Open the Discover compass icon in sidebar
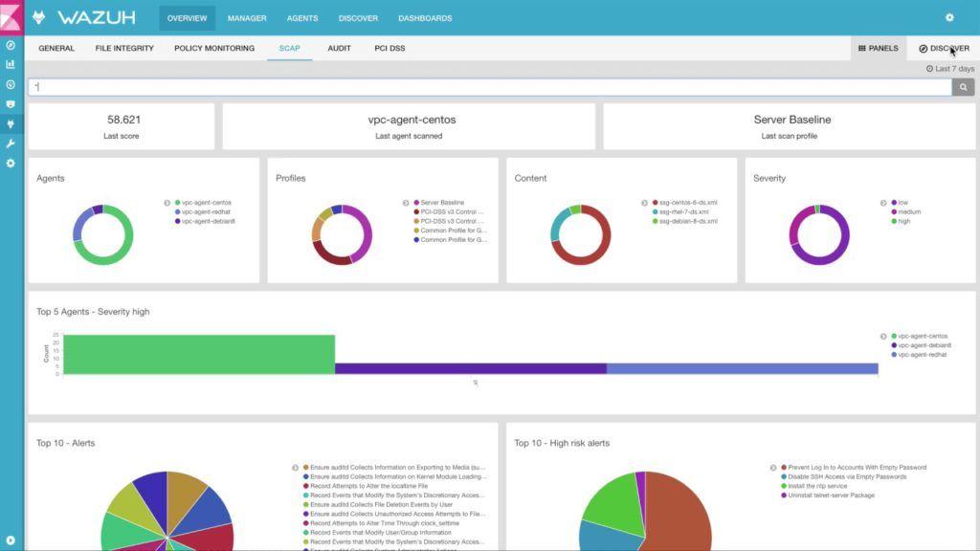 (11, 45)
